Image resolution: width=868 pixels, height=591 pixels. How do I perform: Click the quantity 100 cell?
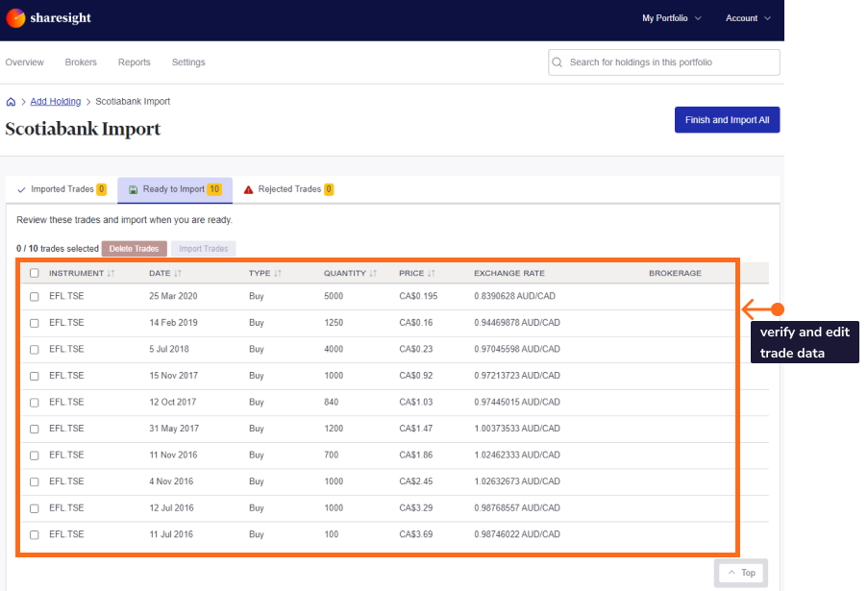click(331, 534)
